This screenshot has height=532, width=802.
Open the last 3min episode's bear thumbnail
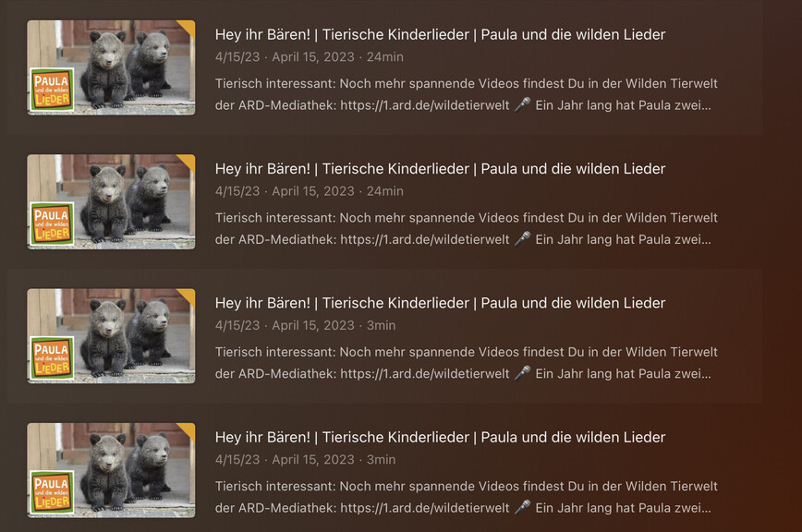[x=111, y=470]
